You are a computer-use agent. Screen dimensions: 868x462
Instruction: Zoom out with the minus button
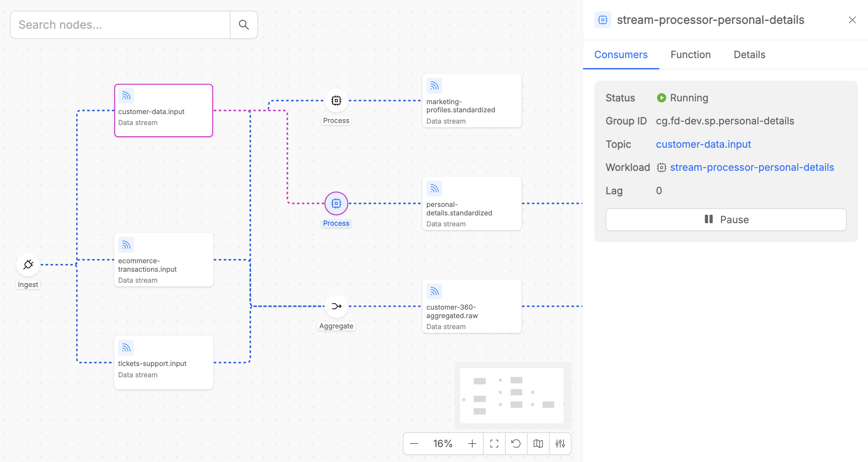pyautogui.click(x=414, y=444)
